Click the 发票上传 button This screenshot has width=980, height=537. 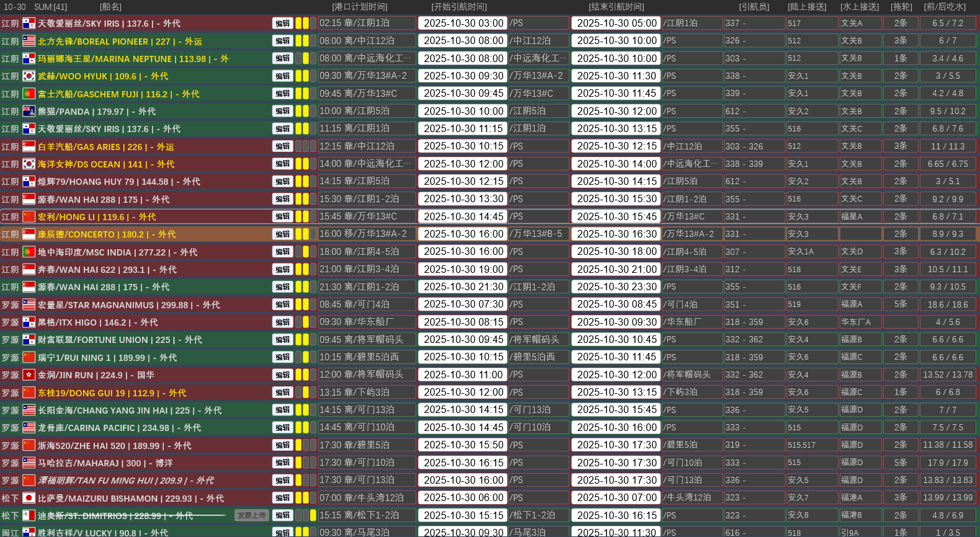(x=252, y=515)
